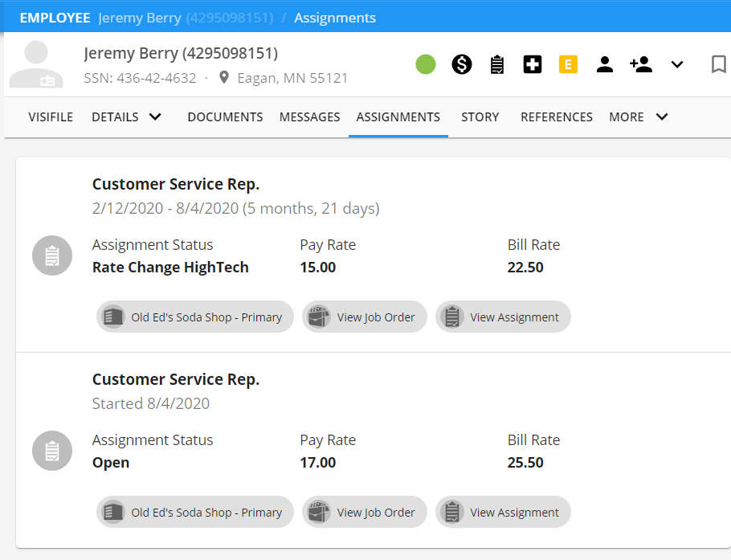Click the camera placeholder employee avatar
The image size is (731, 560).
click(35, 64)
